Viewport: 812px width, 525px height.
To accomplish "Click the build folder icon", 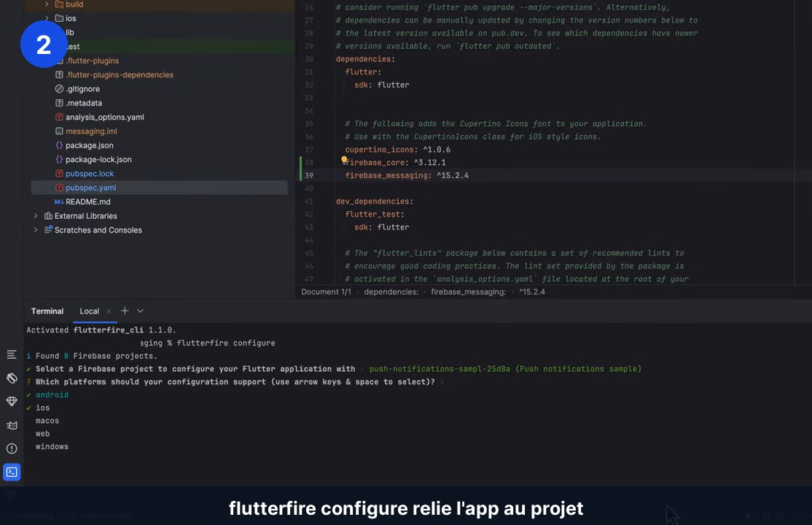I will (x=59, y=4).
